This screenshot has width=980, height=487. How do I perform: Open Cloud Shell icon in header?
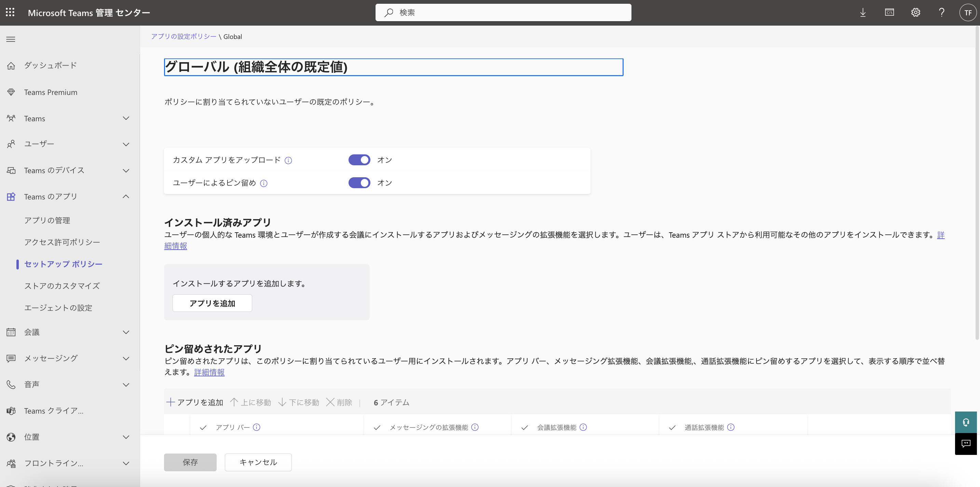889,13
